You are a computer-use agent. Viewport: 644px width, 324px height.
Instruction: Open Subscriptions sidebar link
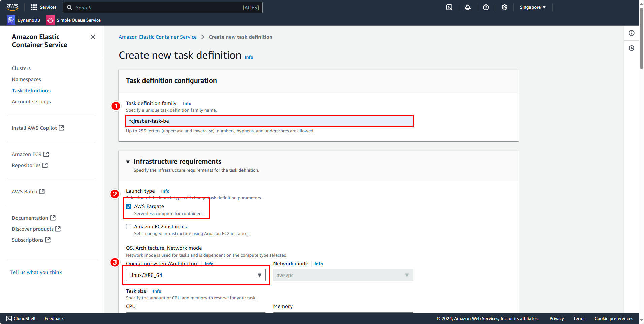click(x=28, y=240)
